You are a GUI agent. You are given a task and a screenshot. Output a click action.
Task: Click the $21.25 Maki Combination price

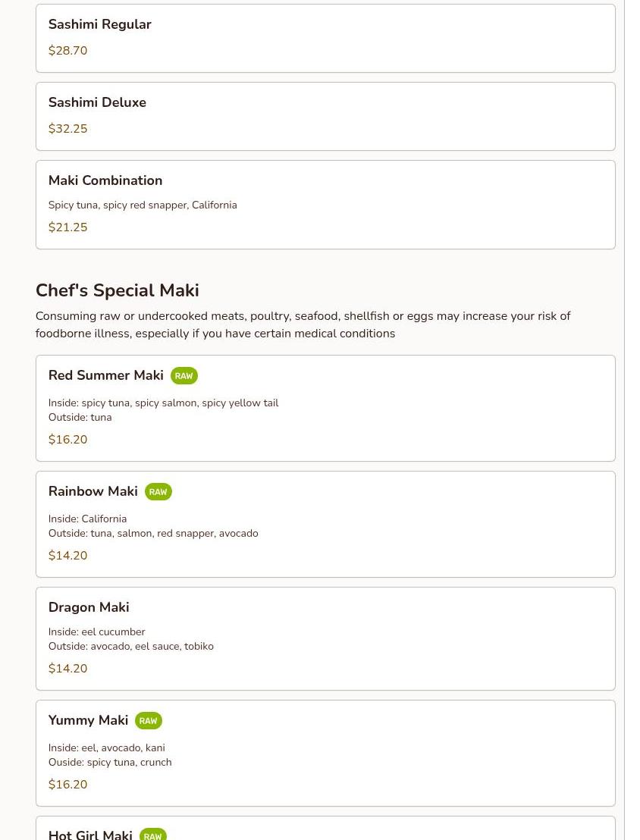pyautogui.click(x=67, y=227)
